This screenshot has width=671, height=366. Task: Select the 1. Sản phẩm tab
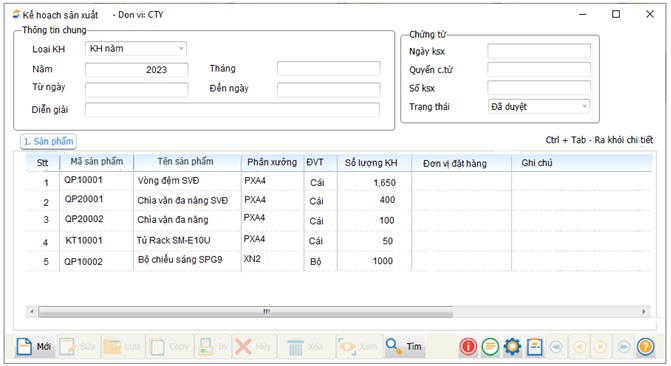48,141
